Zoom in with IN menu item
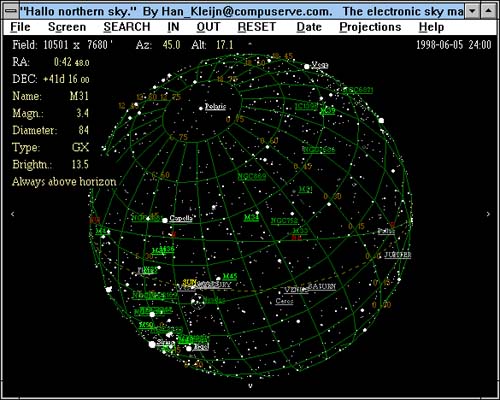 (x=173, y=27)
